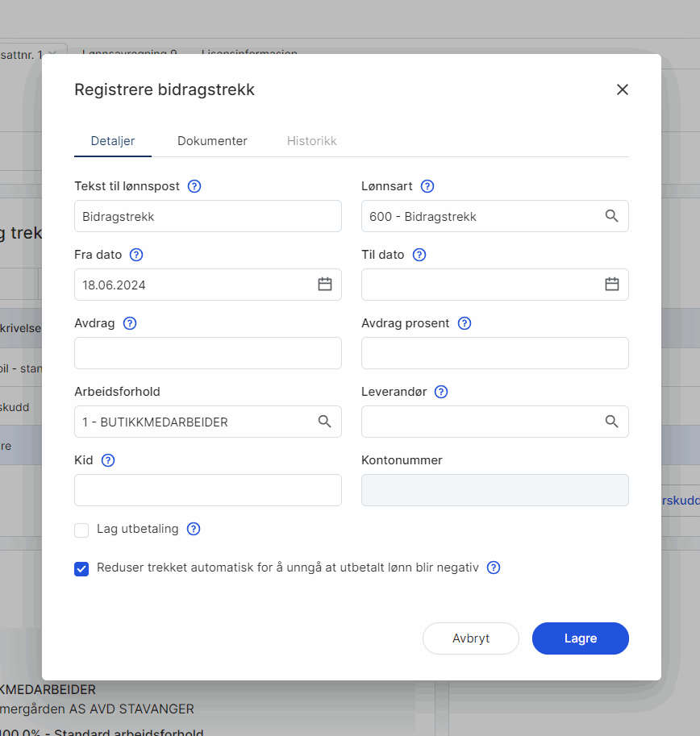700x736 pixels.
Task: Enable the Lag utbetaling checkbox
Action: (x=81, y=530)
